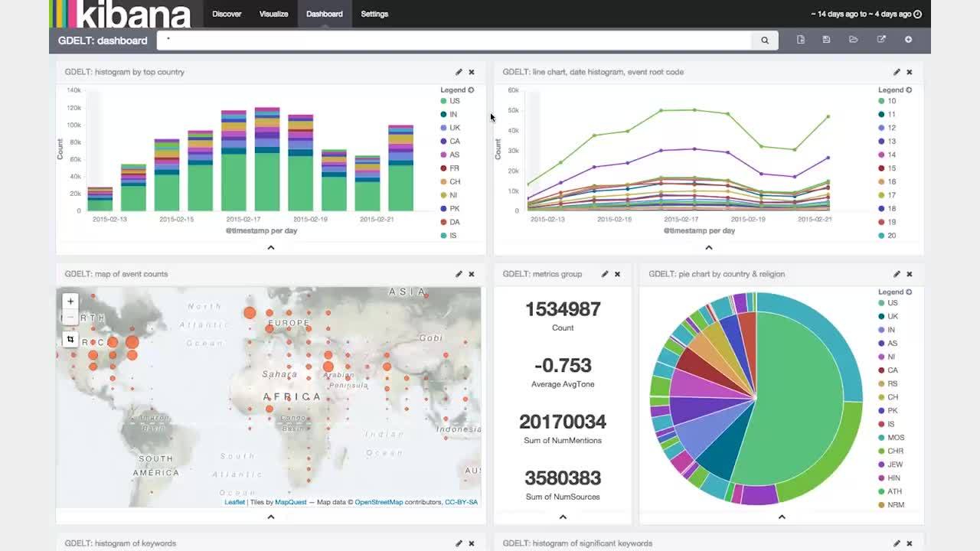Open the Visualize section
Viewport: 980px width, 551px height.
[x=275, y=14]
